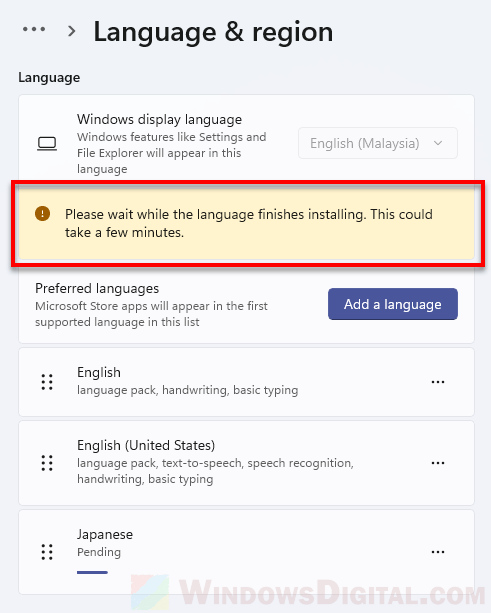This screenshot has height=613, width=491.
Task: Click the Windows display language label
Action: click(159, 119)
